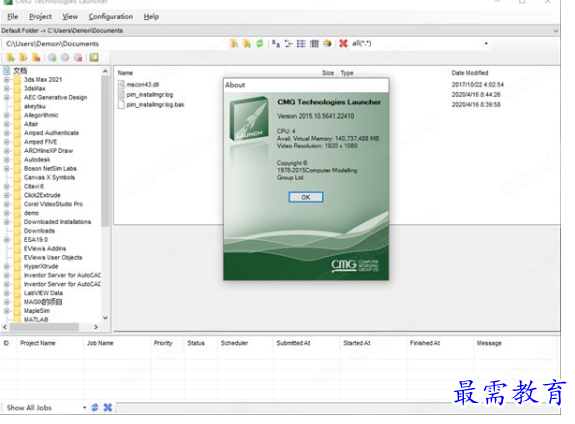Click the Status column header in jobs
The width and height of the screenshot is (575, 424).
click(196, 343)
